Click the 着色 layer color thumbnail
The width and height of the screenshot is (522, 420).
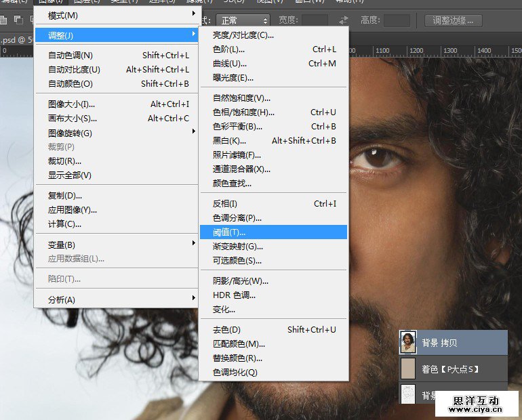pos(408,369)
